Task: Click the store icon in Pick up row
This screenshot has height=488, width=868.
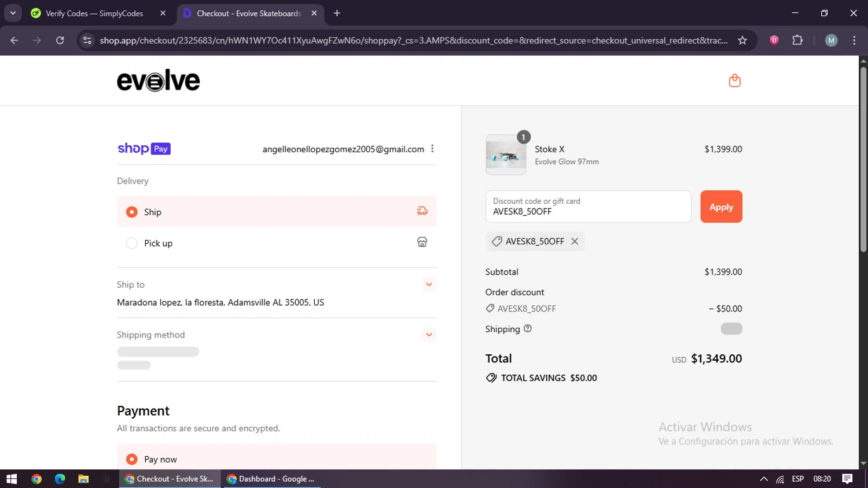Action: pyautogui.click(x=422, y=242)
